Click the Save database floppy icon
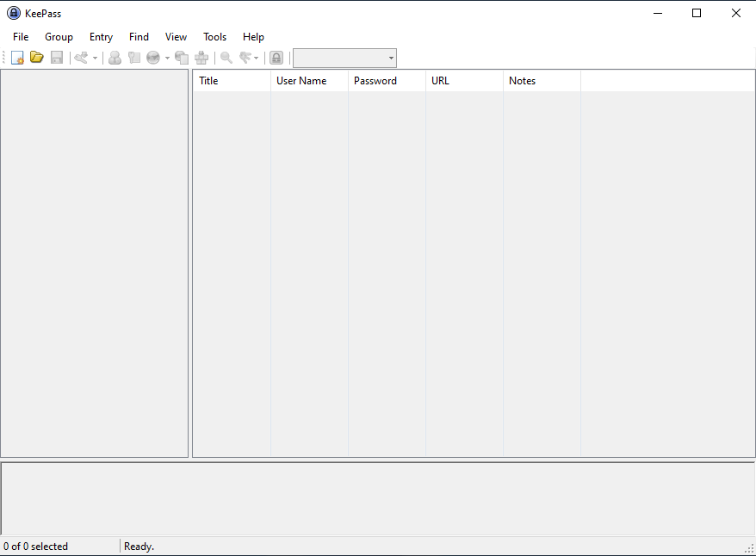 [x=57, y=58]
